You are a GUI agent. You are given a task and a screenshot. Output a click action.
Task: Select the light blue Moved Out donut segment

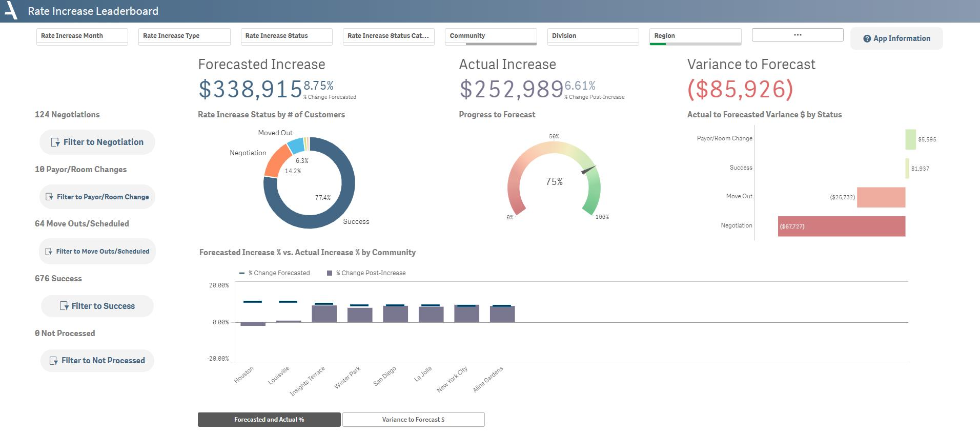tap(296, 146)
